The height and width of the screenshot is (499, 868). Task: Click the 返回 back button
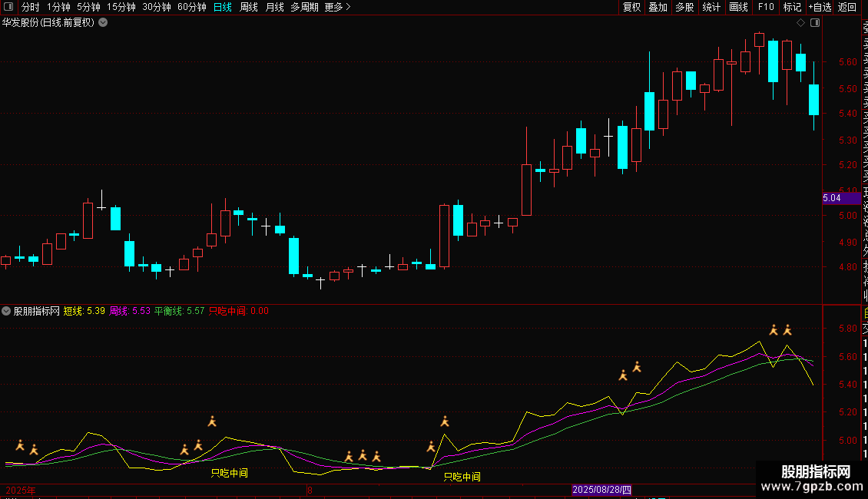[x=847, y=7]
